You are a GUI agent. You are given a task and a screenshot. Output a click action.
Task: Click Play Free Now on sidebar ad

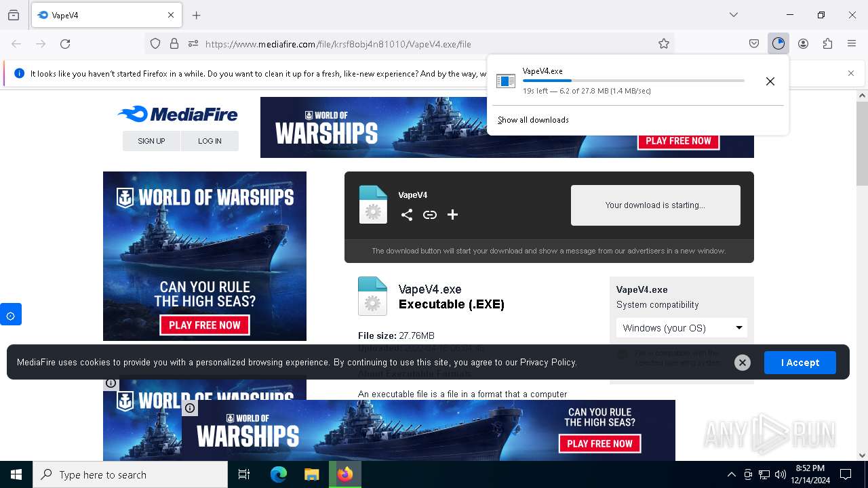[x=205, y=325]
